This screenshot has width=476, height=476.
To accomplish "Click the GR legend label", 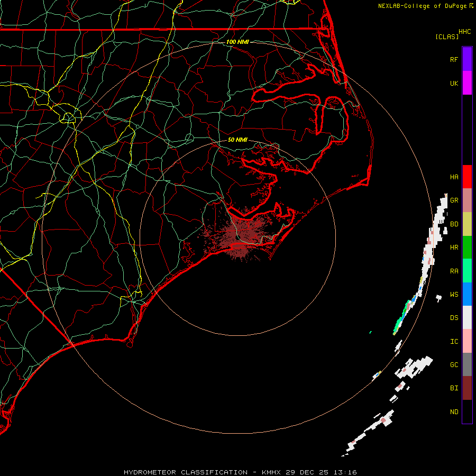I will 454,200.
